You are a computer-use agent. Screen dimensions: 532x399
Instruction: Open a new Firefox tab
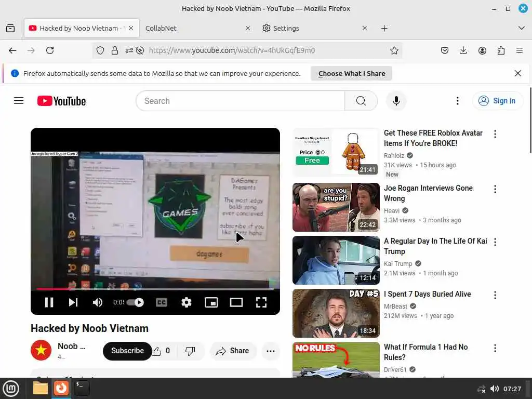tap(384, 28)
